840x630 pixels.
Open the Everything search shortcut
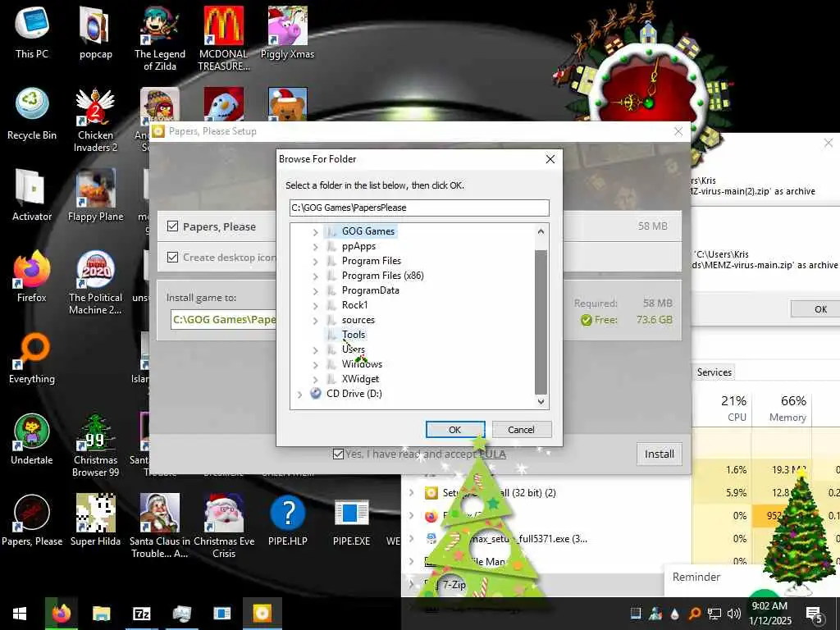point(32,358)
